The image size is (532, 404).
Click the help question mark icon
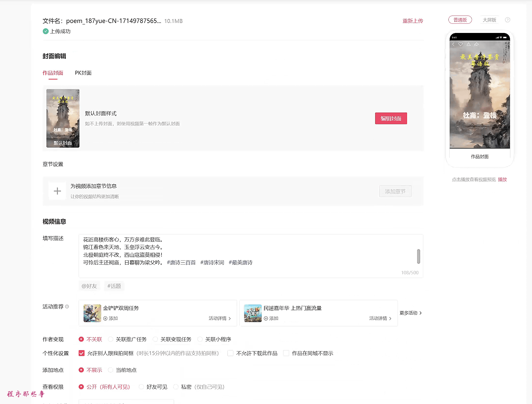(507, 20)
